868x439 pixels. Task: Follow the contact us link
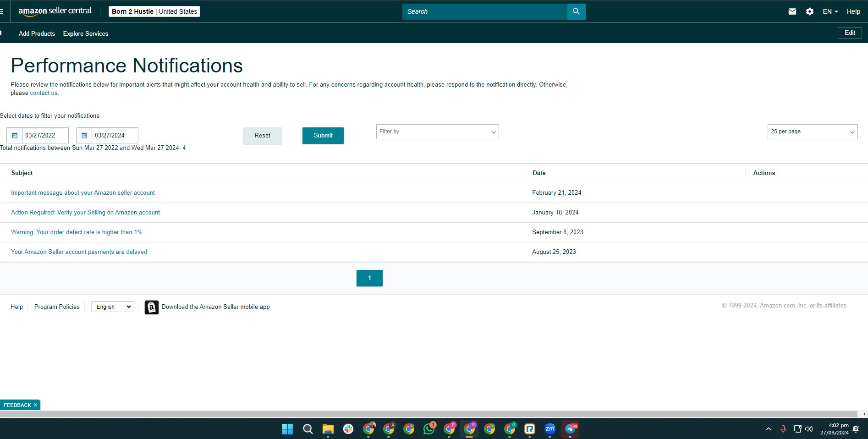(44, 93)
